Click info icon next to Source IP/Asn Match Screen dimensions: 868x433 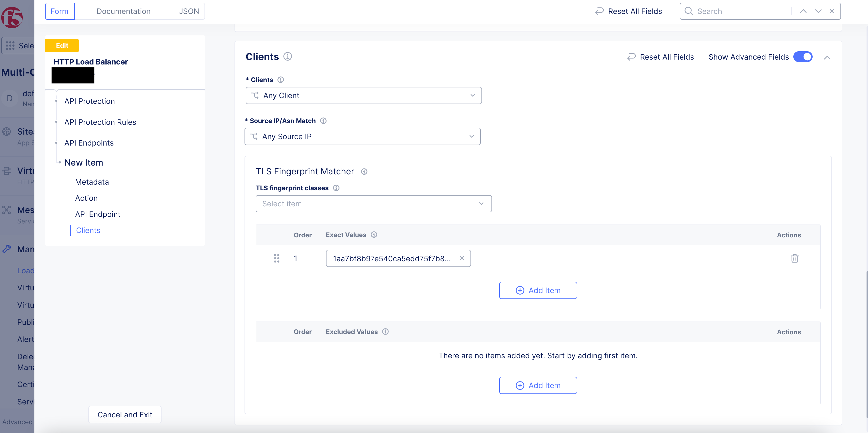323,121
